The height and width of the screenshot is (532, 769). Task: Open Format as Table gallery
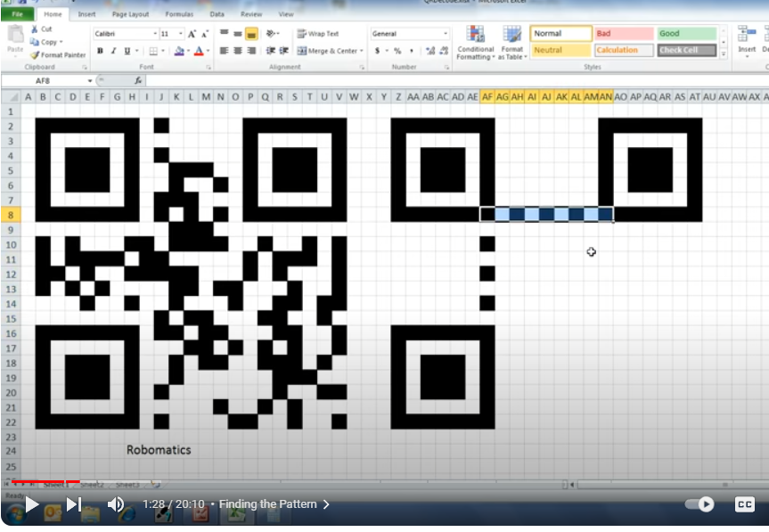tap(512, 43)
